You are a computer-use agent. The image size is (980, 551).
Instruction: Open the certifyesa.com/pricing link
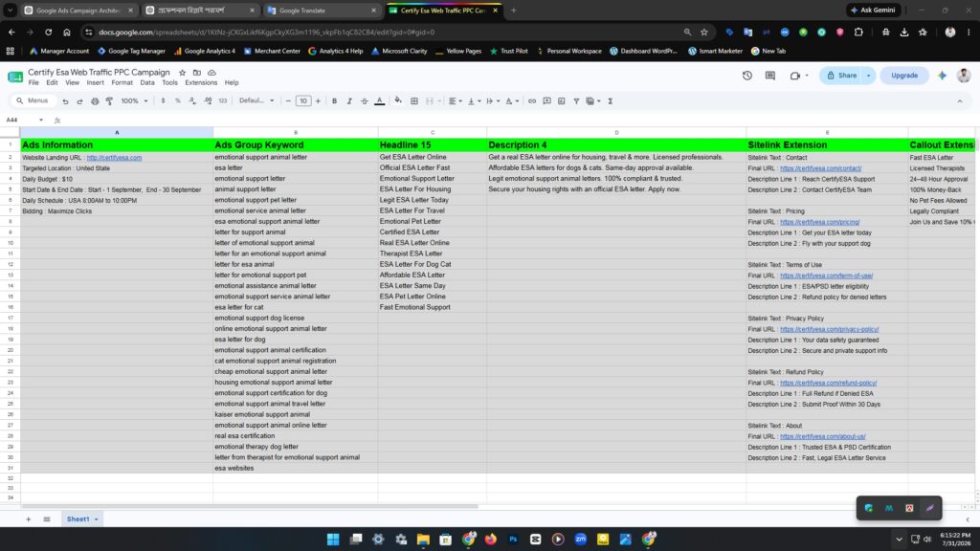(819, 222)
